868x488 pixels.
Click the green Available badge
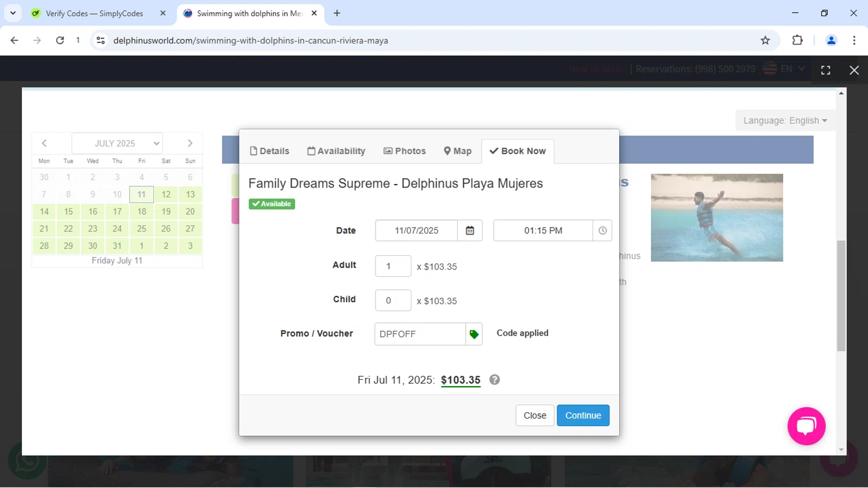coord(272,204)
